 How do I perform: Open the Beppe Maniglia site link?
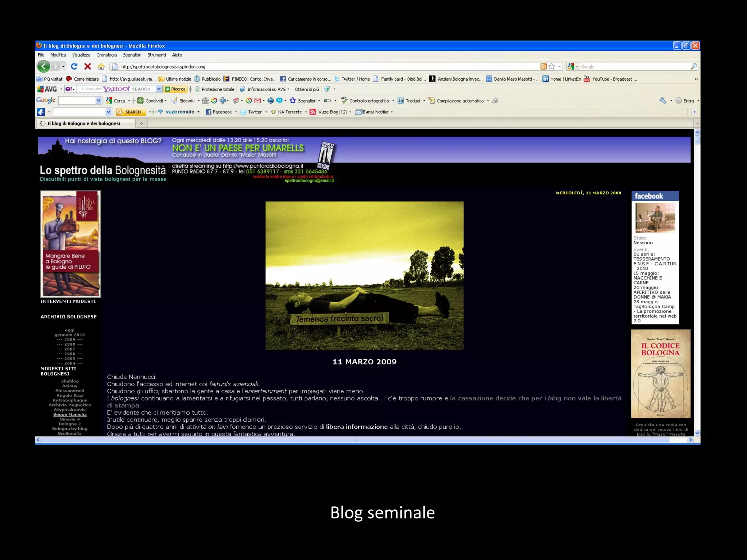pyautogui.click(x=70, y=415)
